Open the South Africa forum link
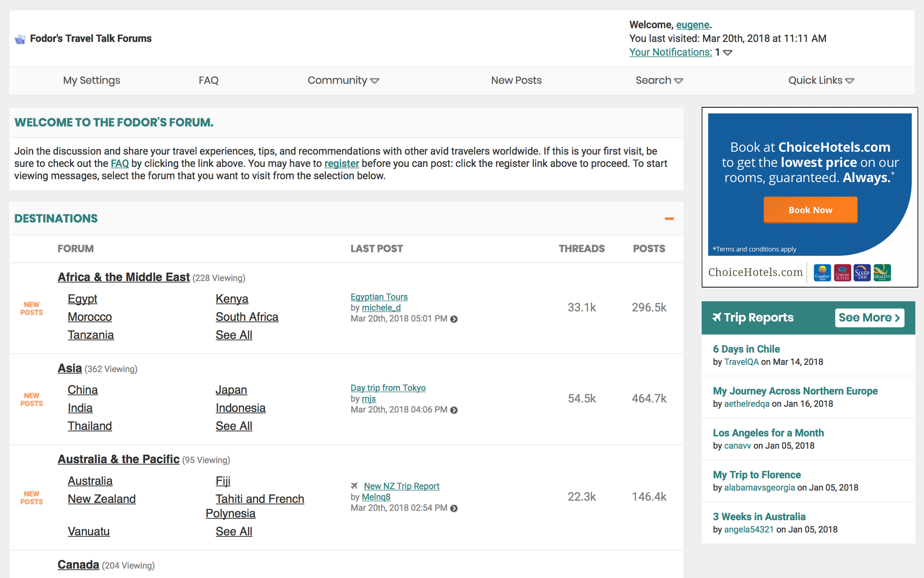 coord(247,317)
